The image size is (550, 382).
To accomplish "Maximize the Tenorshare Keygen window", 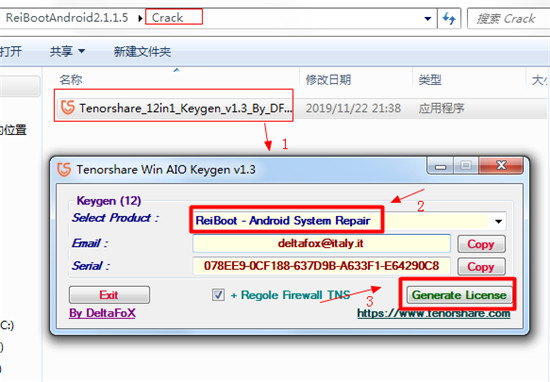I will coord(466,166).
